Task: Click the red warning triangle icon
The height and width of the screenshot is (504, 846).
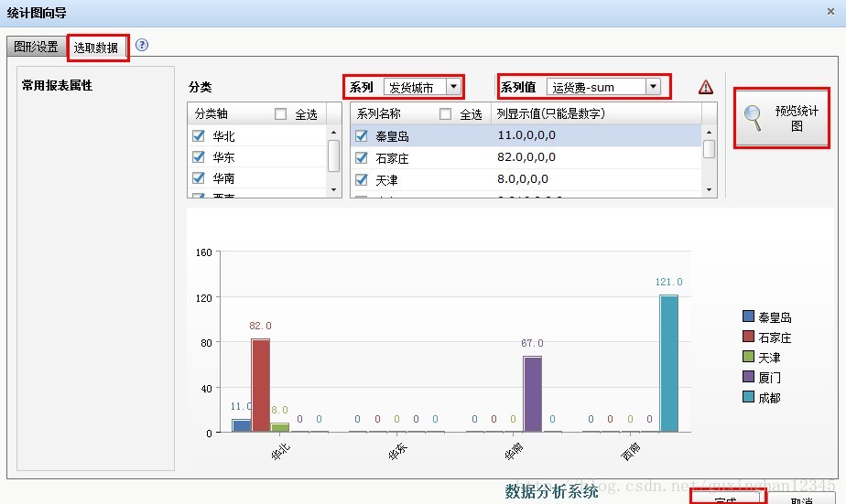Action: point(706,87)
